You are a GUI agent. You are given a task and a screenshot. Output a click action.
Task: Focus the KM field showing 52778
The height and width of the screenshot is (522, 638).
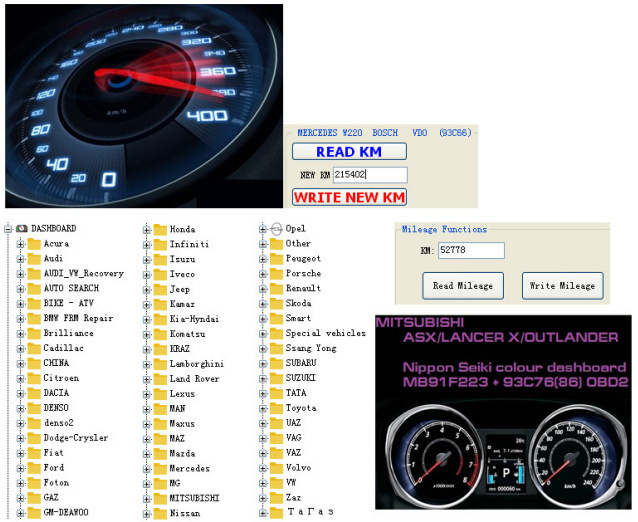[471, 250]
